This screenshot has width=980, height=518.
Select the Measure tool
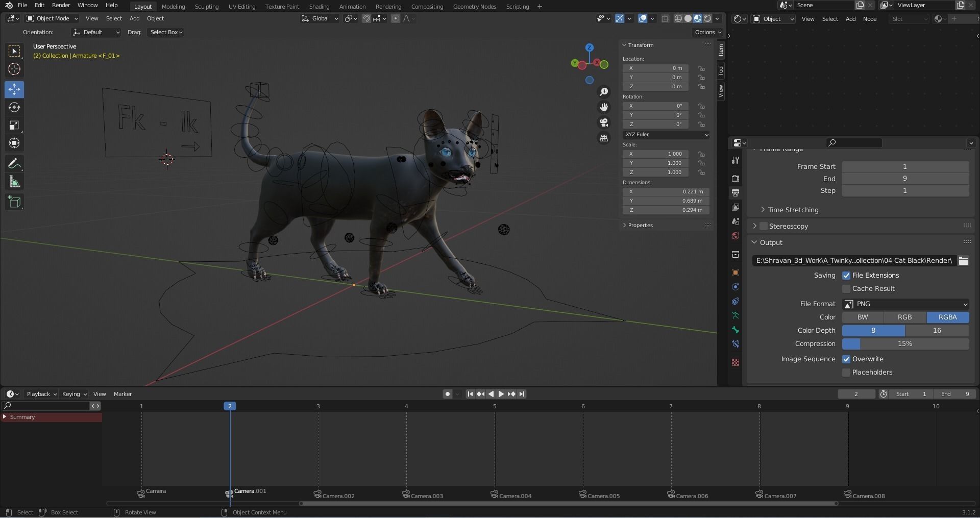(14, 182)
